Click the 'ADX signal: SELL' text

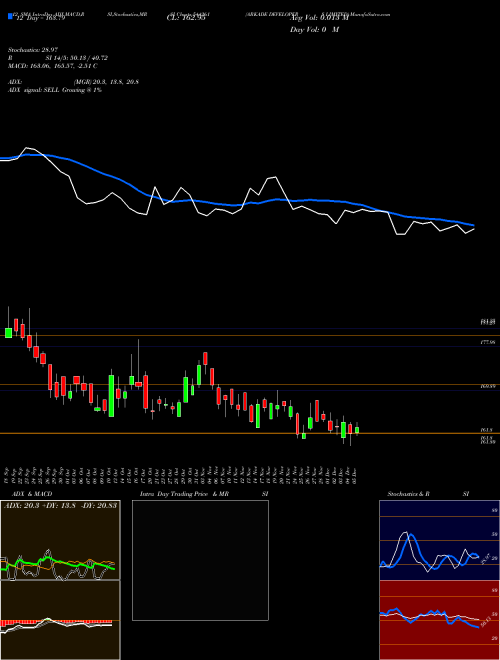34,90
